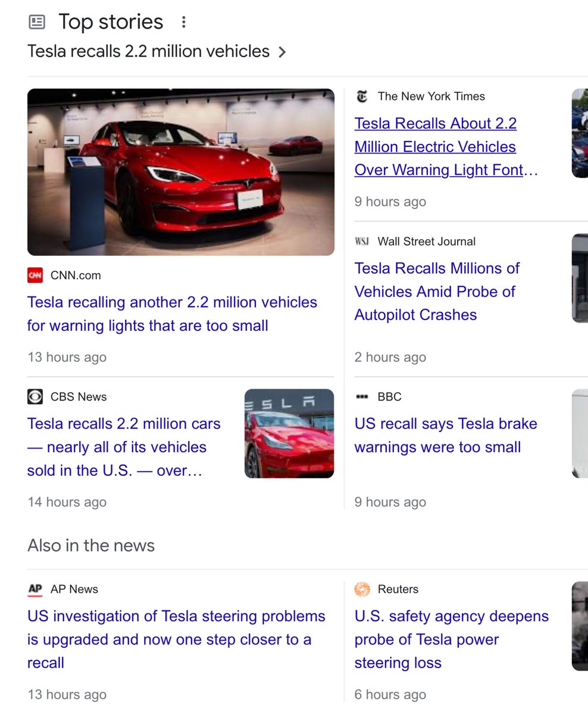Click the CBS recall headline about US vehicle sales
This screenshot has height=714, width=588.
123,447
